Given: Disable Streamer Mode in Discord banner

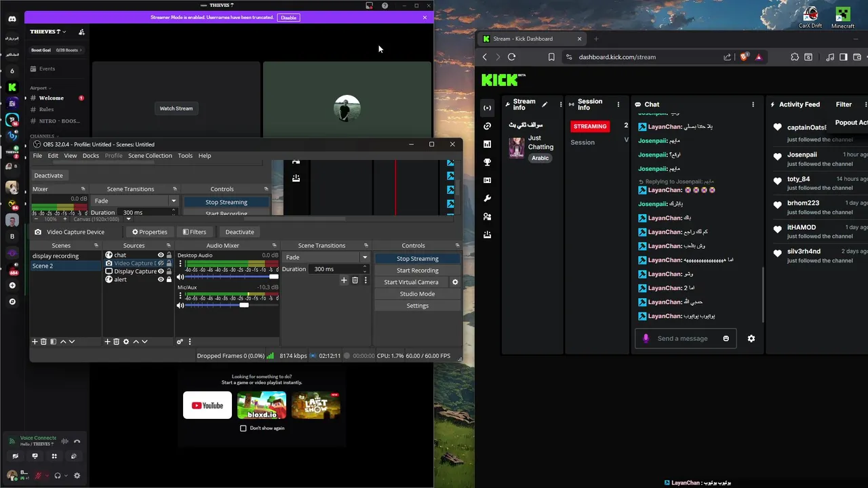Looking at the screenshot, I should pos(289,18).
